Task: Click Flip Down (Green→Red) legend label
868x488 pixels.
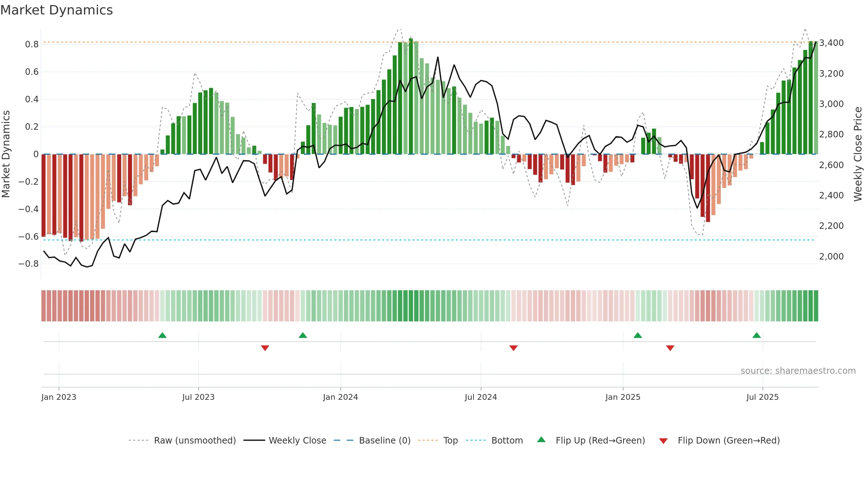Action: pos(729,440)
